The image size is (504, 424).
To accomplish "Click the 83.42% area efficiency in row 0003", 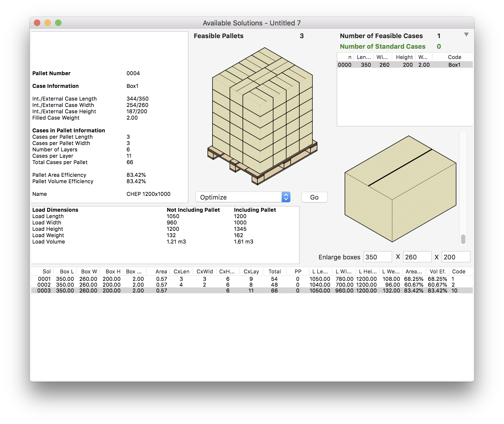I will 413,291.
